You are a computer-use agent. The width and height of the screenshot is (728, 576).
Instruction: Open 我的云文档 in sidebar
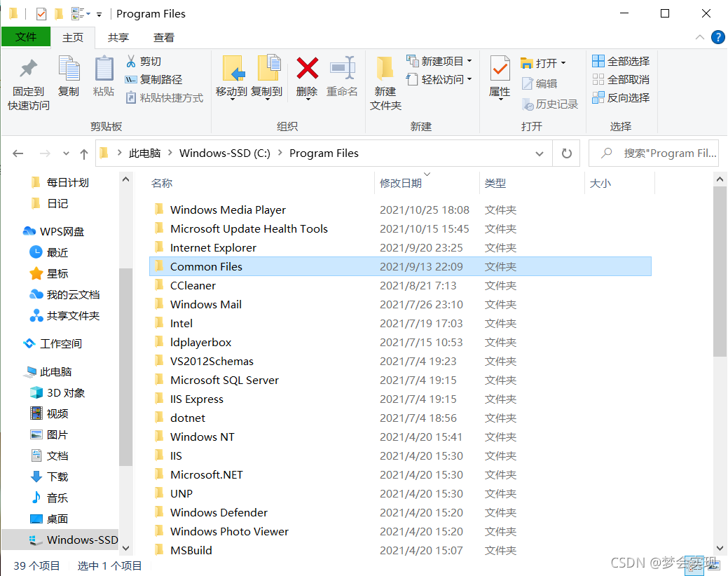coord(65,294)
